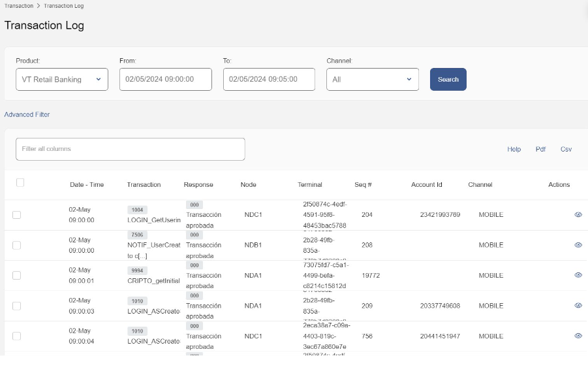View the 09:00:03 LOGIN_ASCreate transaction details
Screen dimensions: 588x375
(578, 305)
